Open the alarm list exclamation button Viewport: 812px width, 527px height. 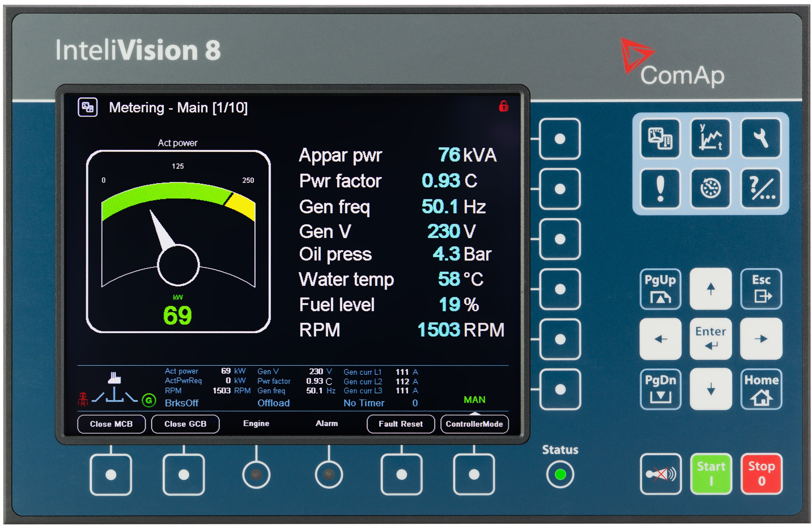coord(660,189)
